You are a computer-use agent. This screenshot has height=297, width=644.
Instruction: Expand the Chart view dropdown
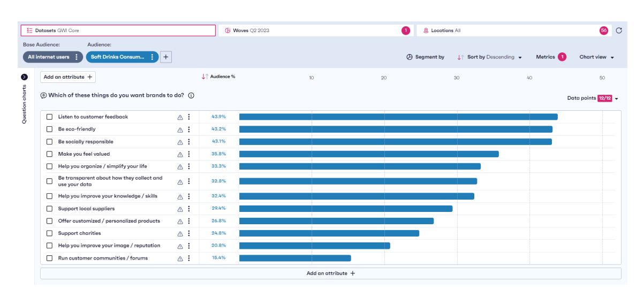point(596,57)
